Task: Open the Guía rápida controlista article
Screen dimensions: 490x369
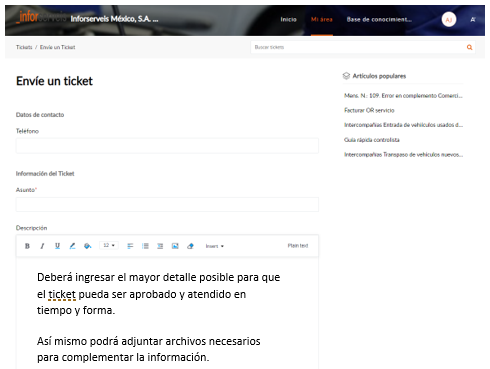Action: click(x=372, y=140)
